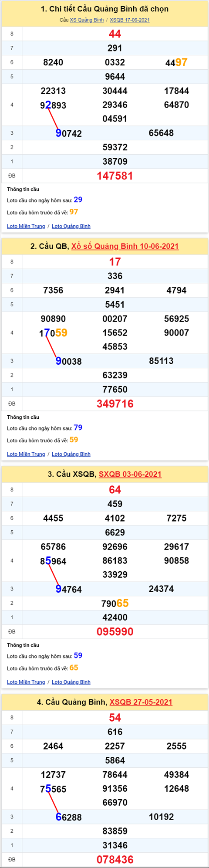This screenshot has height=868, width=209.
Task: Open Loto Quảng Bình link under Cầu 1
Action: 71,226
